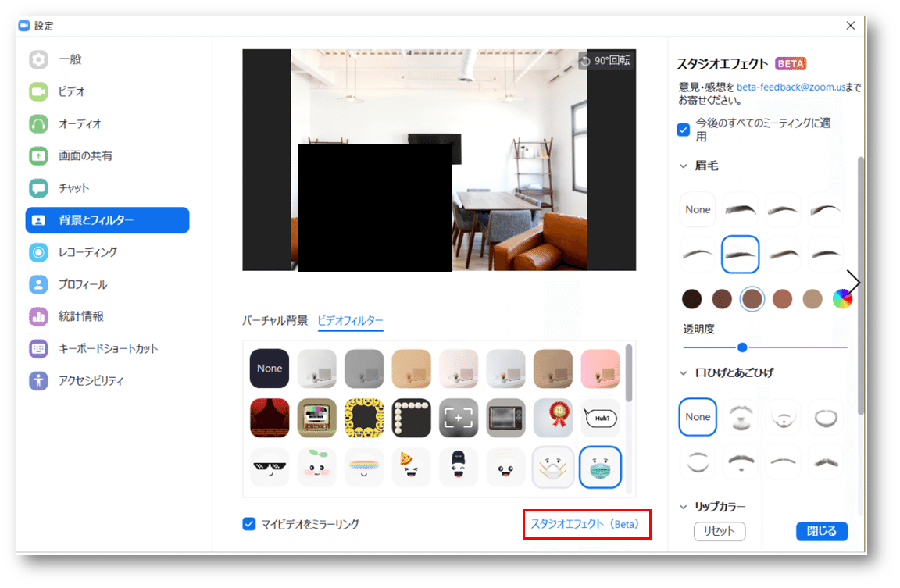Open スタジオエフェクト (Beta) link
This screenshot has width=900, height=588.
coord(585,524)
